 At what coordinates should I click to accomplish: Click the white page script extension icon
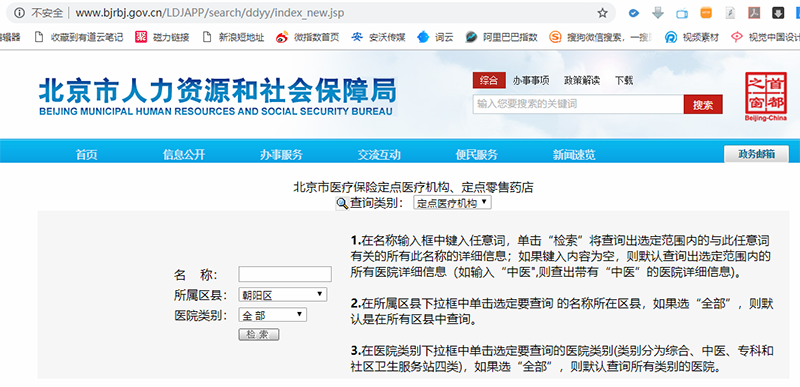coord(730,13)
